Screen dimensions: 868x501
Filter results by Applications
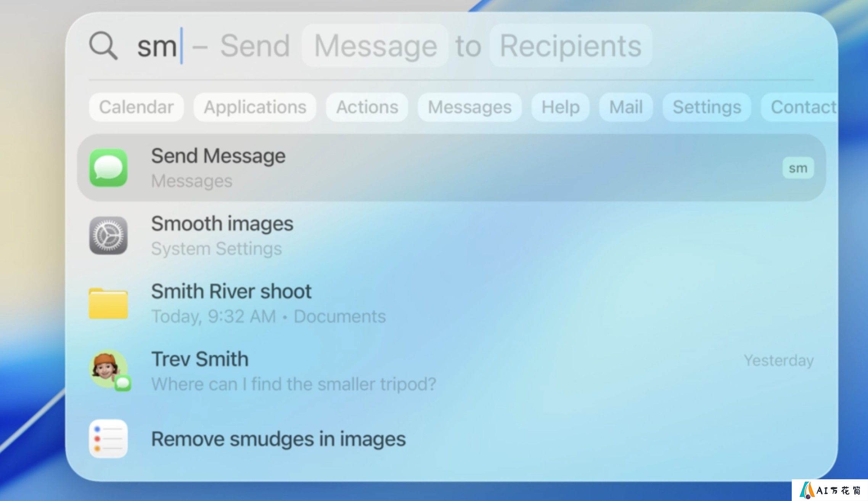coord(255,107)
